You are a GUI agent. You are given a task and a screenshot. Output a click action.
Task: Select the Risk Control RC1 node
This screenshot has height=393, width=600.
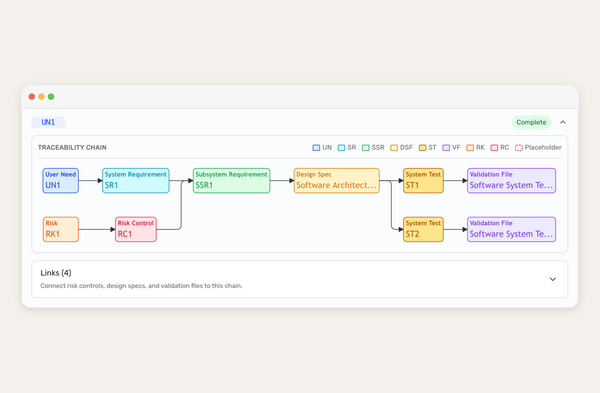tap(135, 229)
